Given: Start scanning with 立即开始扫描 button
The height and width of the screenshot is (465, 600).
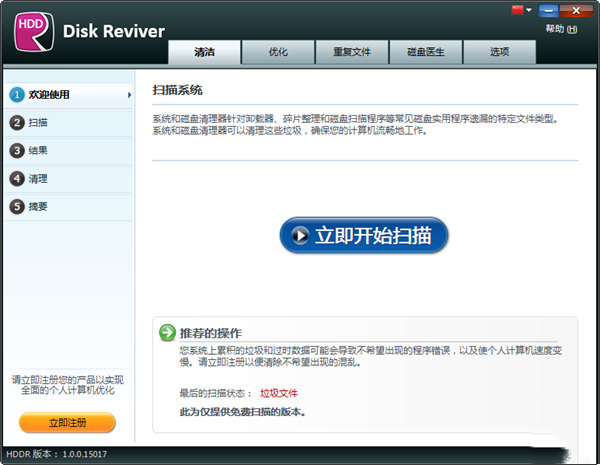Looking at the screenshot, I should 364,235.
